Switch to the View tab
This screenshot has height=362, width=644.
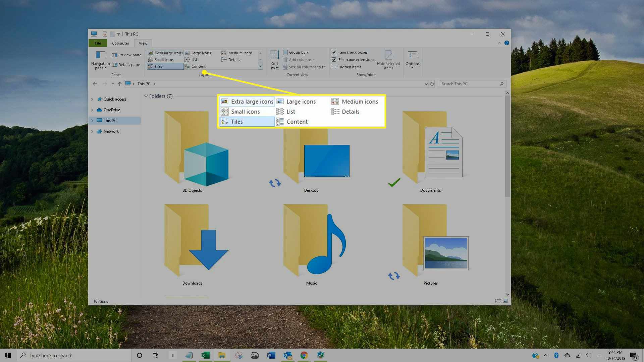[x=143, y=43]
